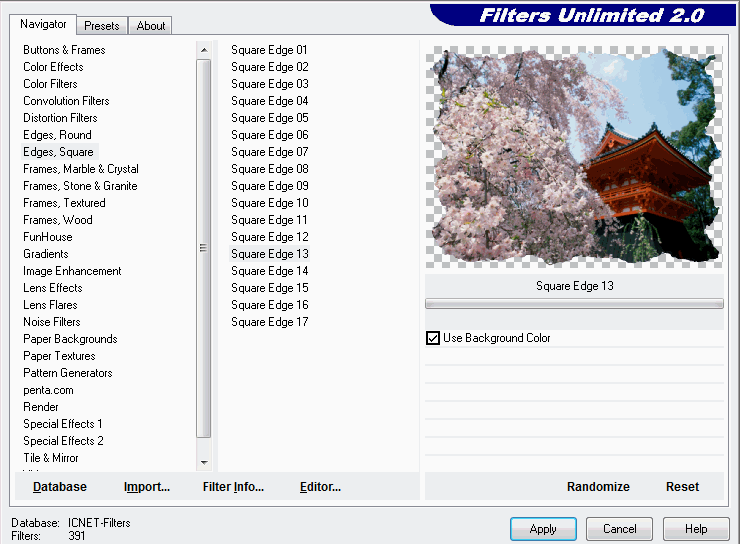Click Import... to add filters
Viewport: 740px width, 544px height.
[147, 487]
